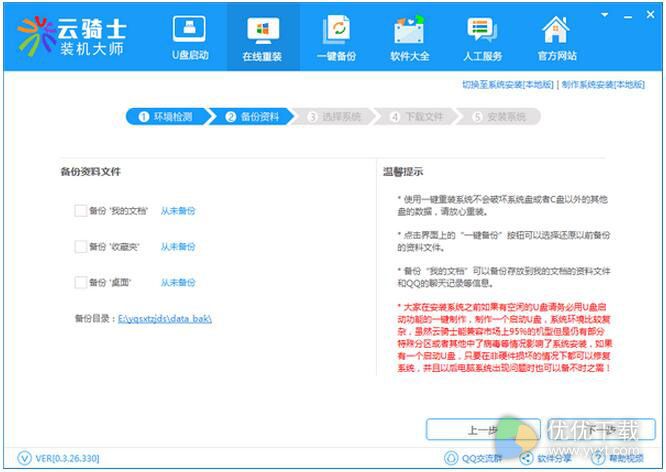Click the 软件分享 share icon
This screenshot has height=472, width=666.
[x=527, y=458]
